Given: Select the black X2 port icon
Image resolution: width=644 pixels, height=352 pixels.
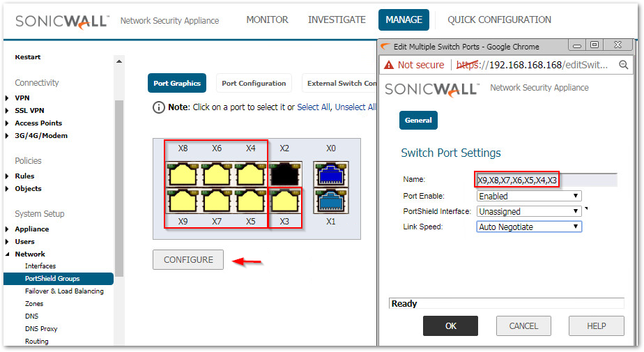Looking at the screenshot, I should click(x=284, y=174).
